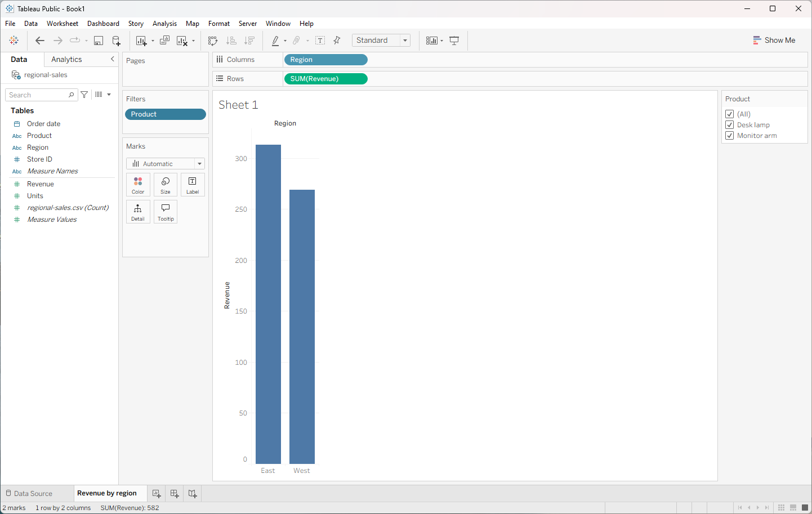Expand the clear sheet dropdown arrow

coord(193,41)
